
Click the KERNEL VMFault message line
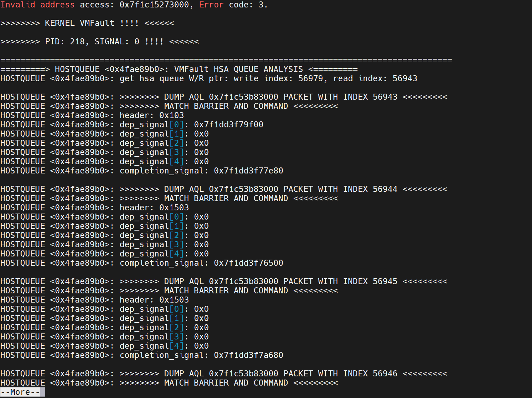(87, 23)
